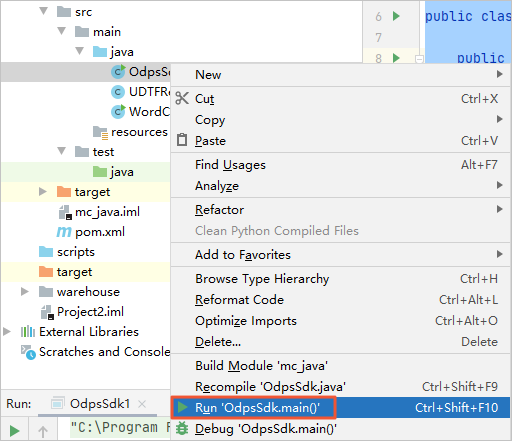
Task: Expand the warehouse folder arrow
Action: pos(25,292)
